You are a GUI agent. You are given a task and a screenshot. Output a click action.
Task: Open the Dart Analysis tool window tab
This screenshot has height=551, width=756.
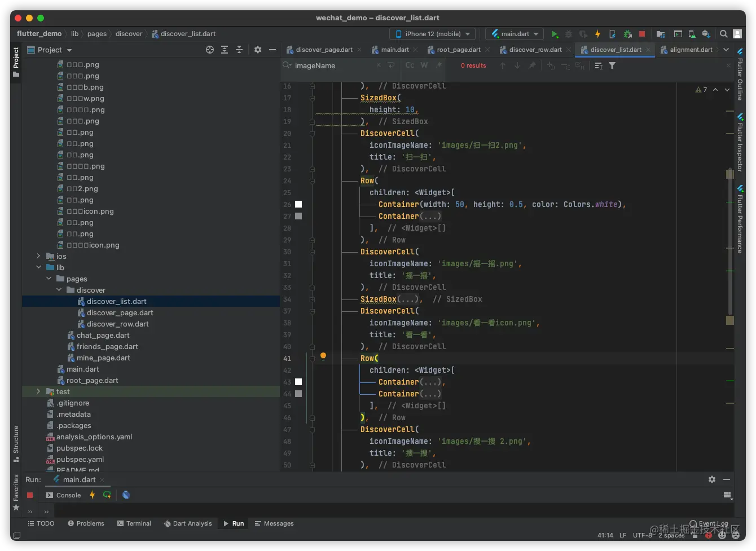pyautogui.click(x=188, y=523)
